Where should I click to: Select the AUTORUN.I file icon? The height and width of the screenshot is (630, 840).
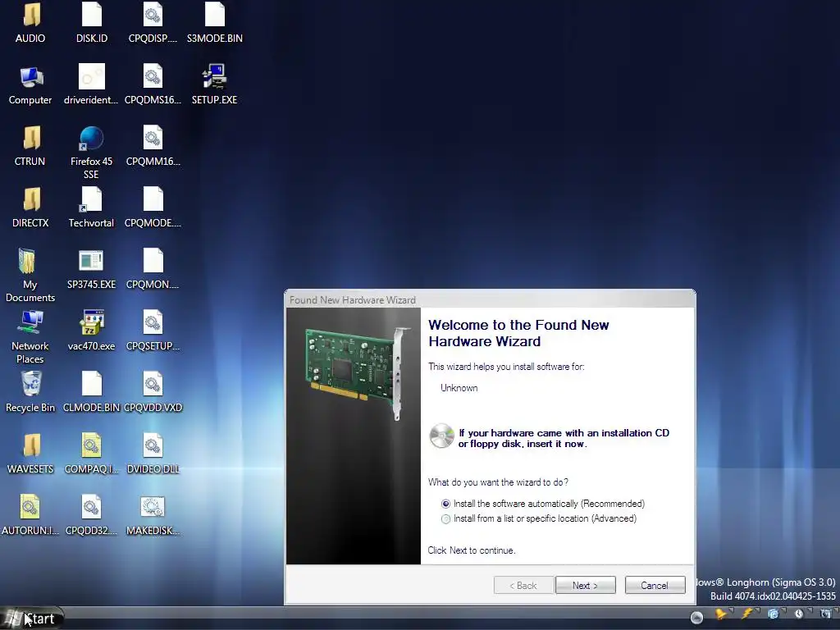(30, 507)
